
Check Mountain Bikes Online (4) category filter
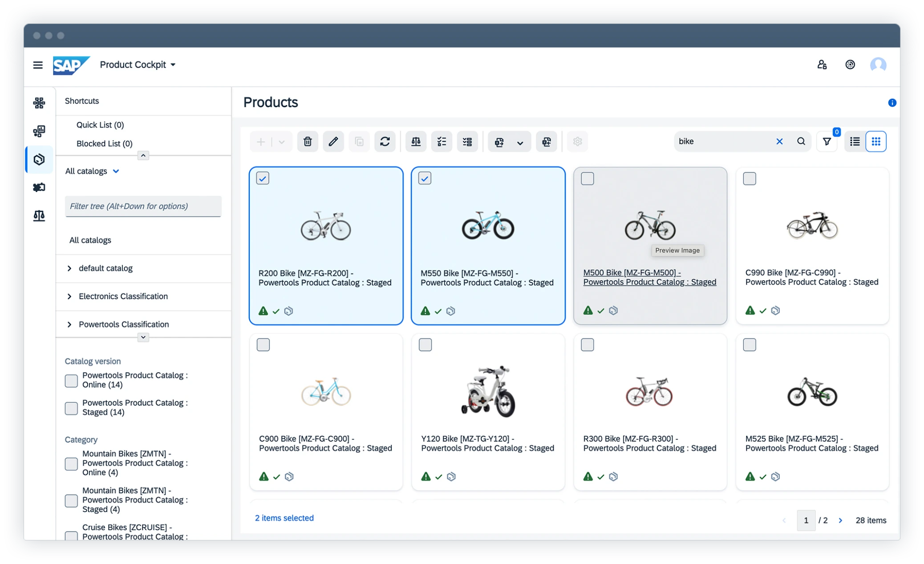point(71,464)
